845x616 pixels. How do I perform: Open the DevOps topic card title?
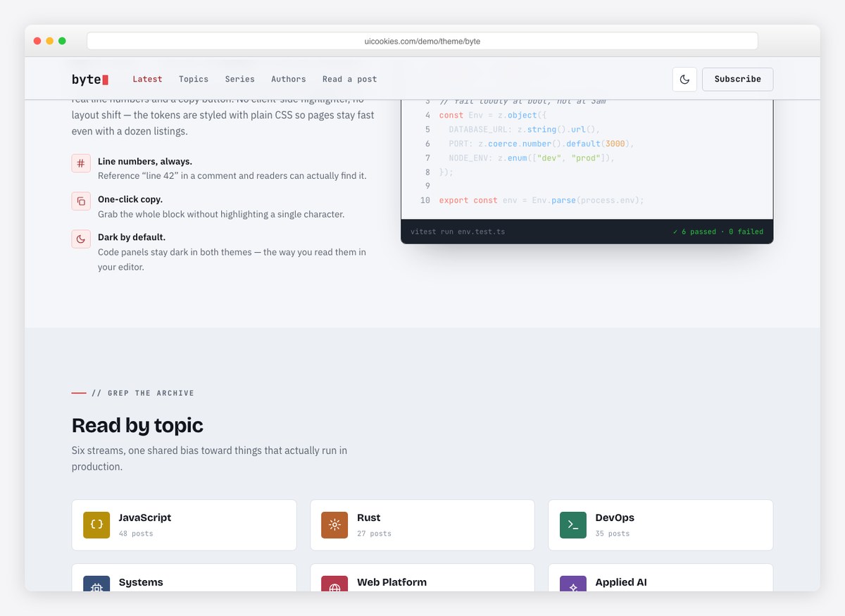(615, 517)
